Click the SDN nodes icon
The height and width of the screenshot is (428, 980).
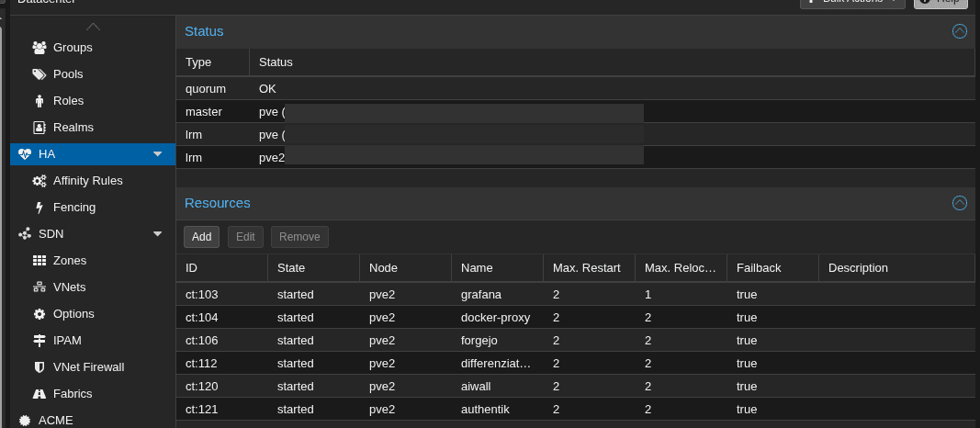pyautogui.click(x=25, y=233)
